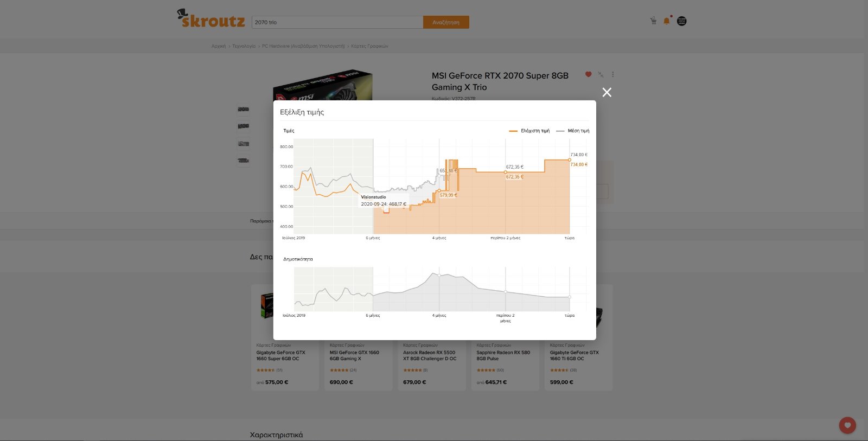This screenshot has width=868, height=441.
Task: Click the Αναζήτηση search button
Action: click(446, 22)
